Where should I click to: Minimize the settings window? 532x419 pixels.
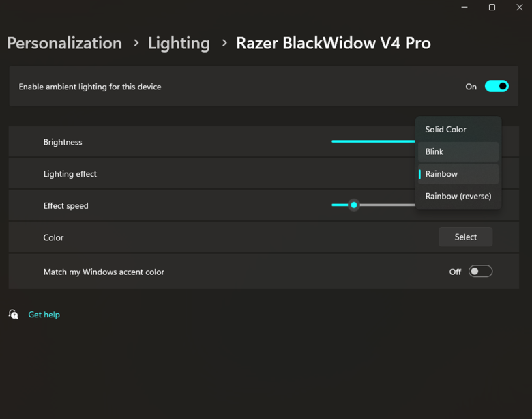point(464,7)
